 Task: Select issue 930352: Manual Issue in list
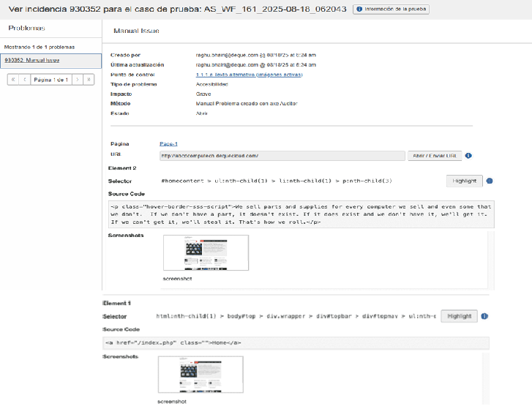point(32,61)
